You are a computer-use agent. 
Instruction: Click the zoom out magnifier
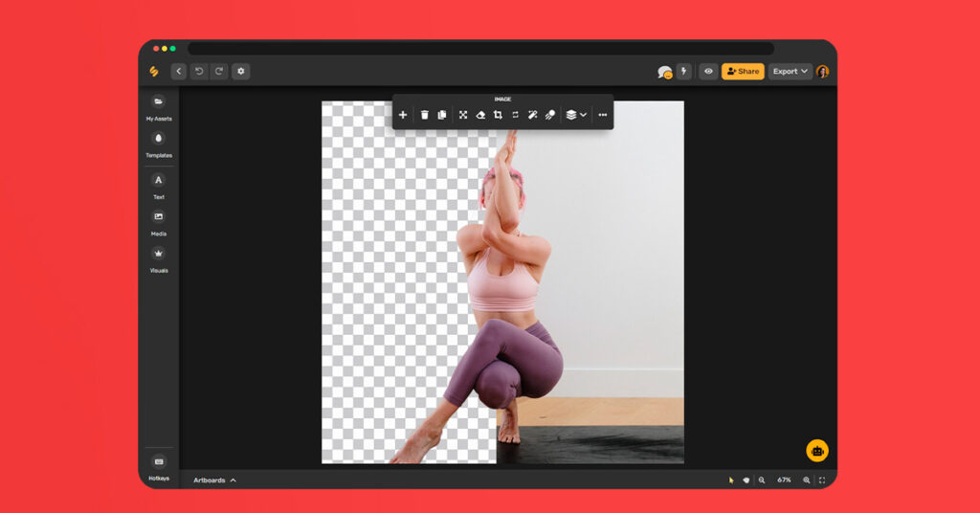[762, 480]
